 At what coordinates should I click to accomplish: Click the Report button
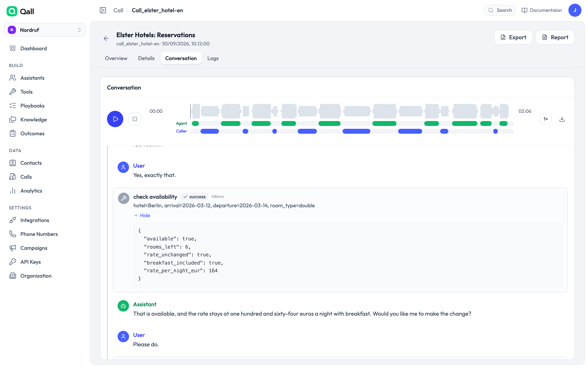[x=555, y=37]
